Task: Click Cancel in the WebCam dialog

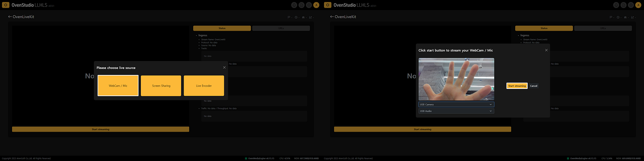Action: (534, 86)
